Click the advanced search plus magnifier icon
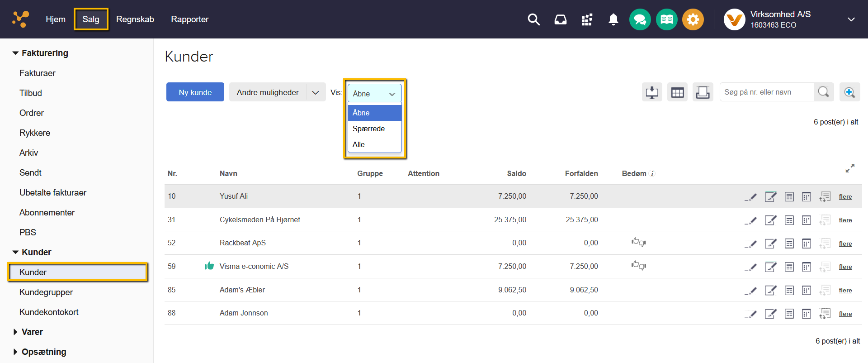This screenshot has height=363, width=868. (849, 92)
